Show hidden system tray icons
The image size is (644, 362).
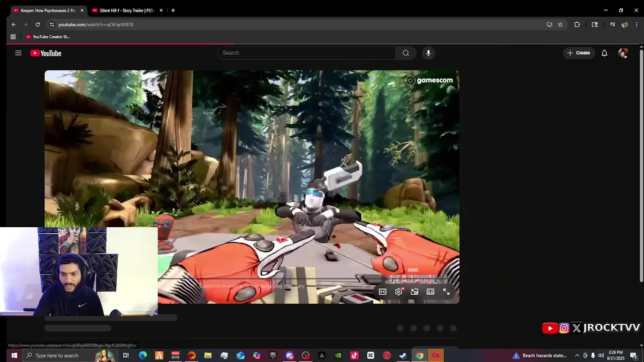(x=577, y=355)
